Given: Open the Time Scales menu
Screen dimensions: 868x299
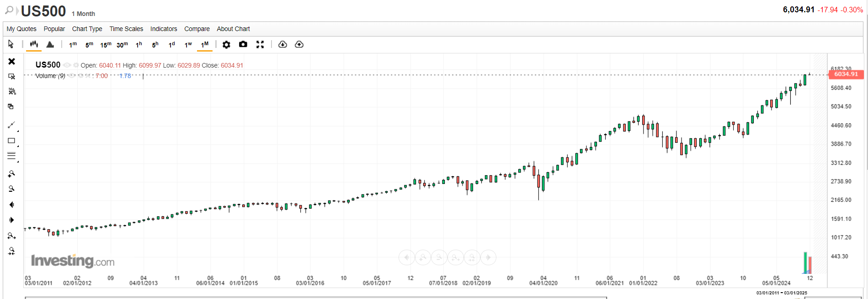Looking at the screenshot, I should (126, 29).
